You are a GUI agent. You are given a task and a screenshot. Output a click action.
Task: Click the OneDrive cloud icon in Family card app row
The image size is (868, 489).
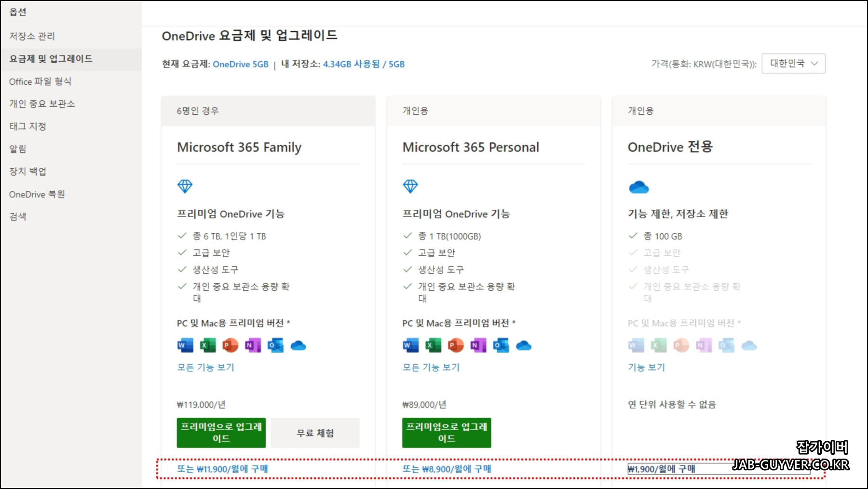(298, 346)
